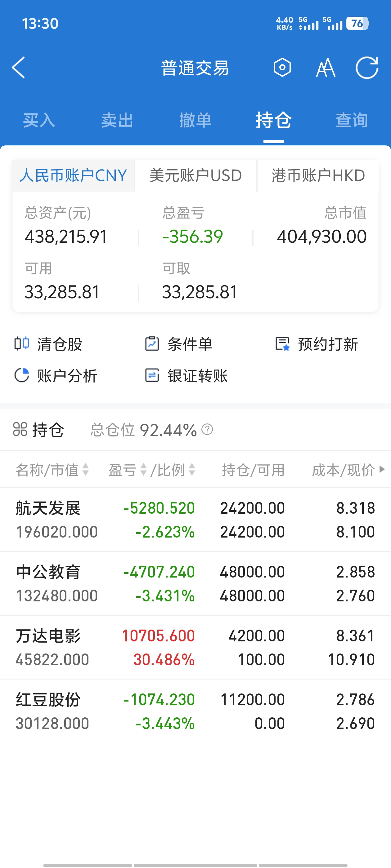Tap the 预约打新 star list icon

point(282,344)
